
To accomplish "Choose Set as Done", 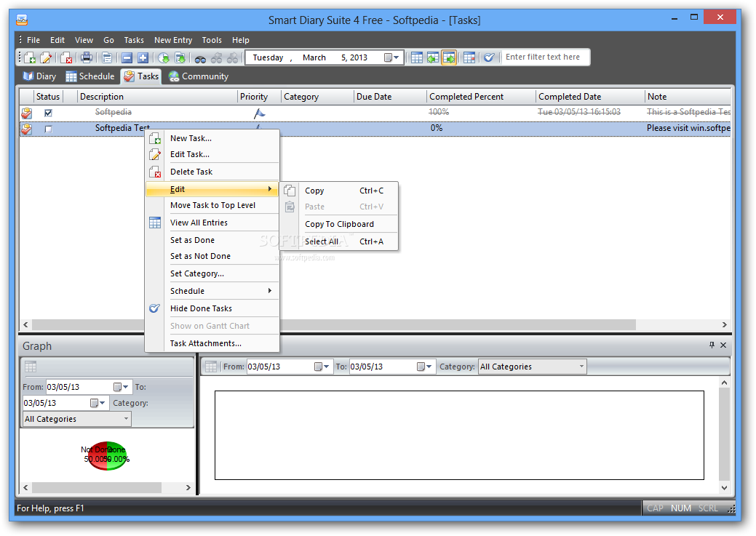I will tap(212, 240).
